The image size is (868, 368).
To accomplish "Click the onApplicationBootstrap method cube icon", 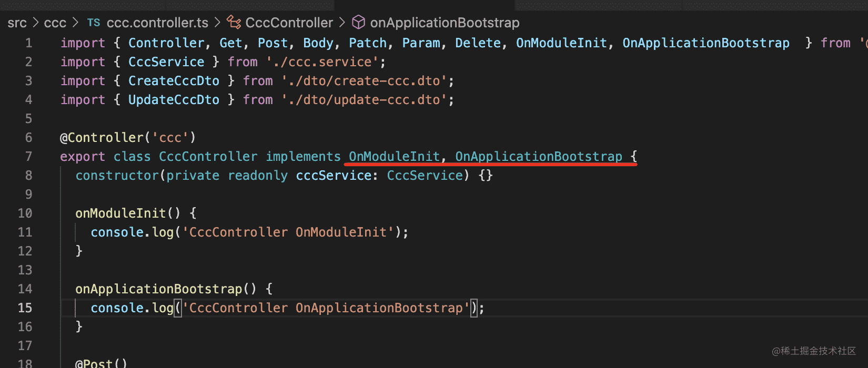I will 358,22.
